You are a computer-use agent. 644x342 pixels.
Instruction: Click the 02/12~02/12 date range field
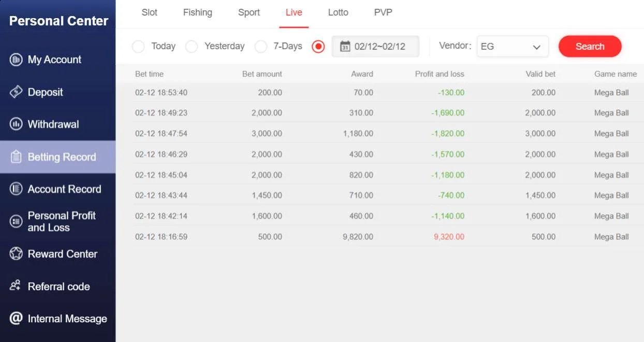tap(375, 46)
